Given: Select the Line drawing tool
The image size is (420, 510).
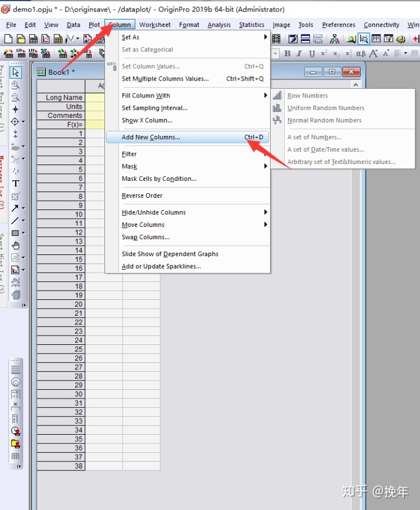Looking at the screenshot, I should pyautogui.click(x=15, y=221).
